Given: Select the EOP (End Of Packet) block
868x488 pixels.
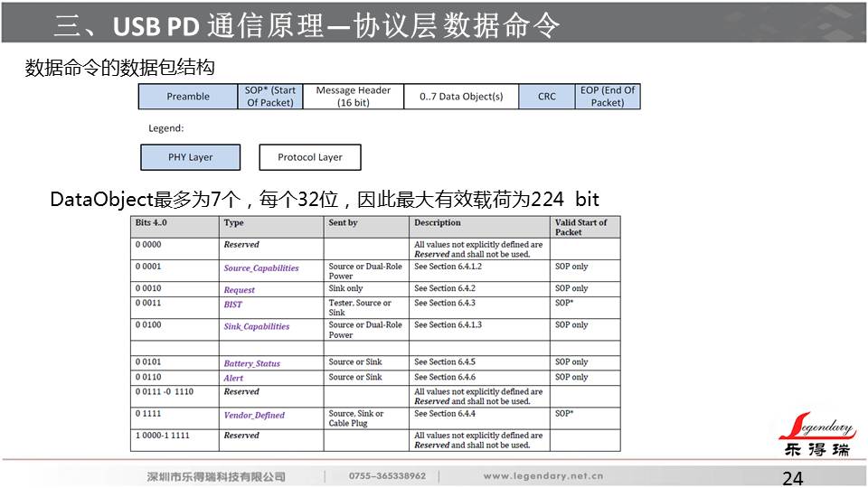Looking at the screenshot, I should (x=608, y=97).
